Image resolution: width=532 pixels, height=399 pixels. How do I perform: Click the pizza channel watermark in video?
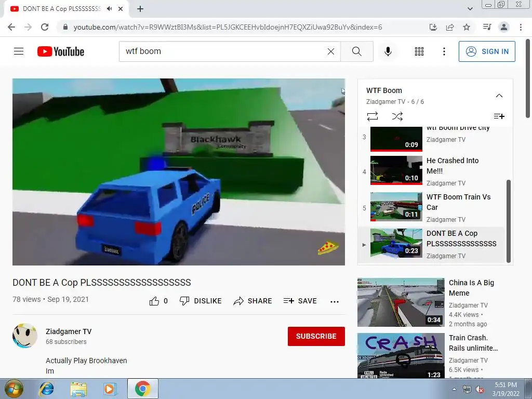[x=328, y=248]
